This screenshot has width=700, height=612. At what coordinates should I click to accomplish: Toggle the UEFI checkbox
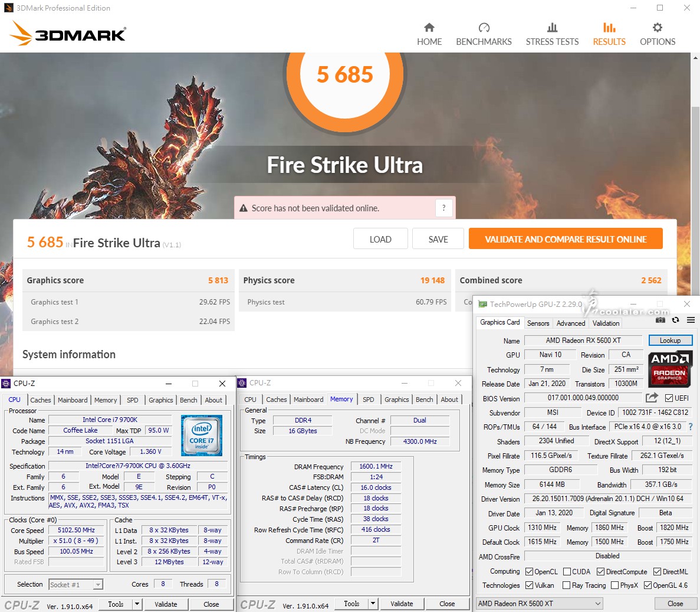click(669, 398)
